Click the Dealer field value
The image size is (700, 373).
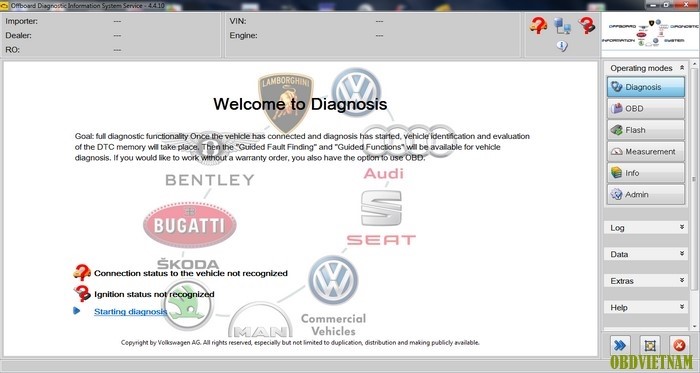click(117, 35)
